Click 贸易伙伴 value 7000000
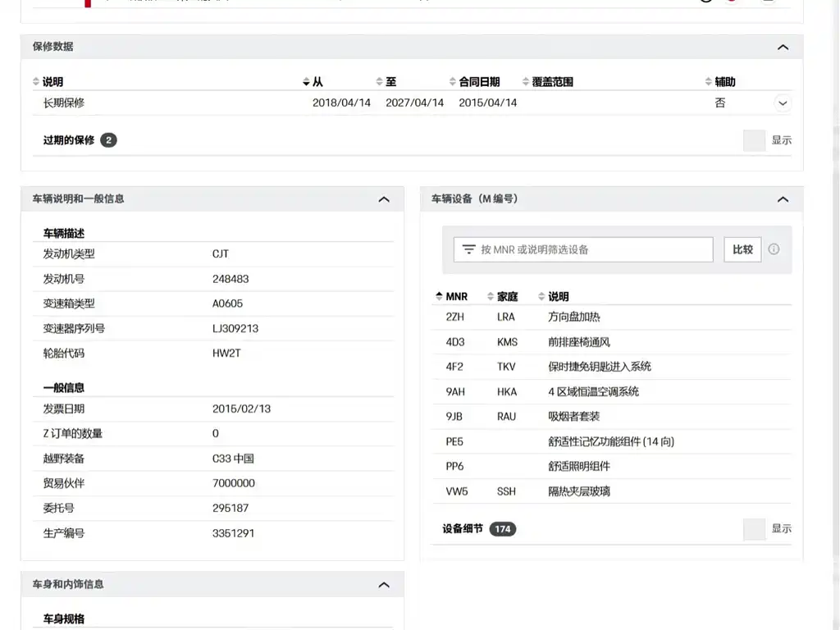This screenshot has width=840, height=630. point(234,483)
